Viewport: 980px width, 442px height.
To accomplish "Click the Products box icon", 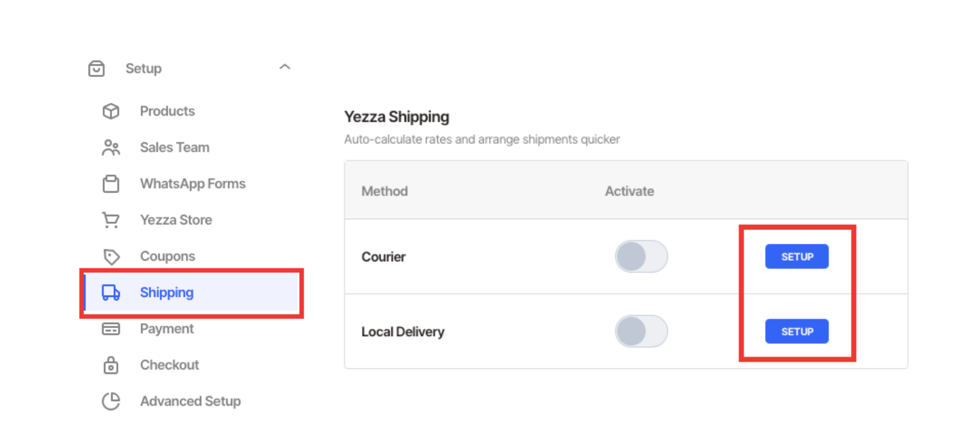I will pos(111,111).
